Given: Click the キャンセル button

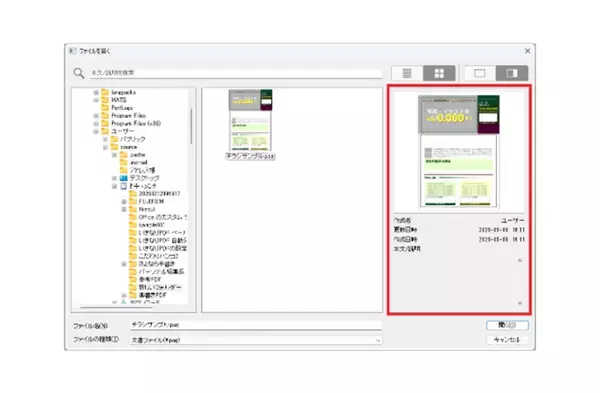Looking at the screenshot, I should click(x=507, y=340).
